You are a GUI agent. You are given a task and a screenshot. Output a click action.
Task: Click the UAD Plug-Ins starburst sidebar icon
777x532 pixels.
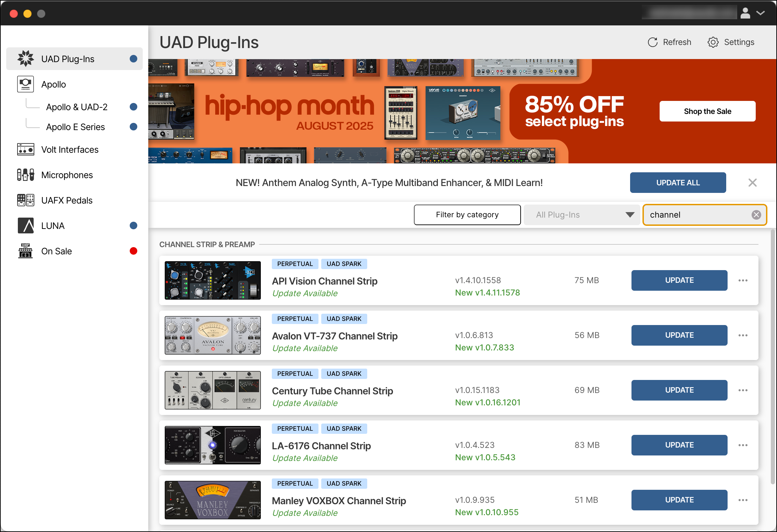(26, 59)
